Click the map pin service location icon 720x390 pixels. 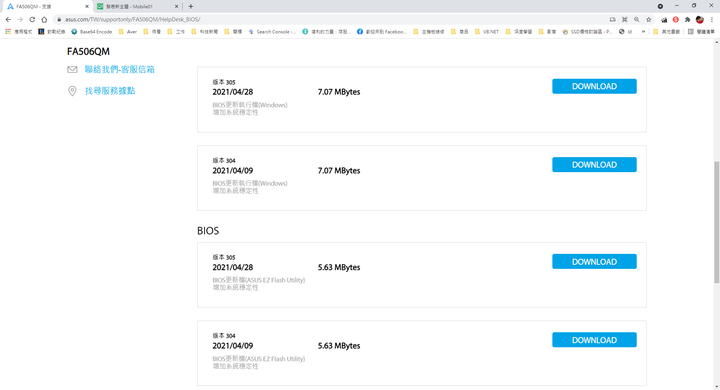72,90
